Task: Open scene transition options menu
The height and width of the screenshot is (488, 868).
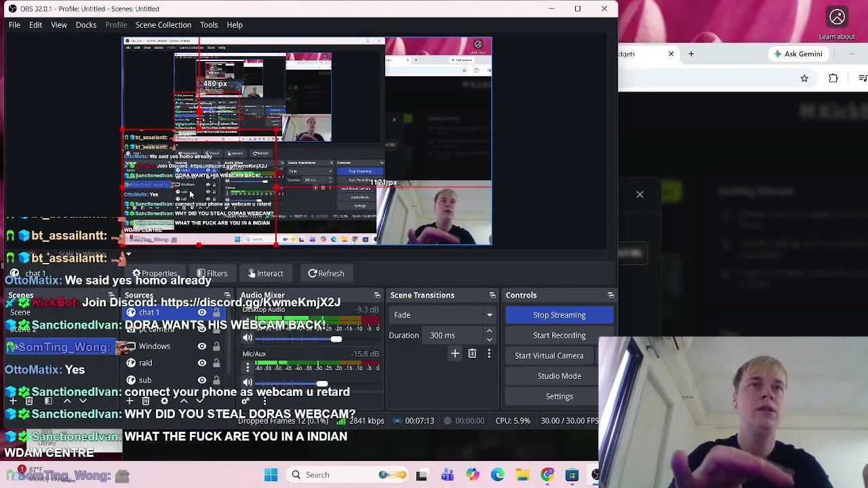Action: [489, 354]
